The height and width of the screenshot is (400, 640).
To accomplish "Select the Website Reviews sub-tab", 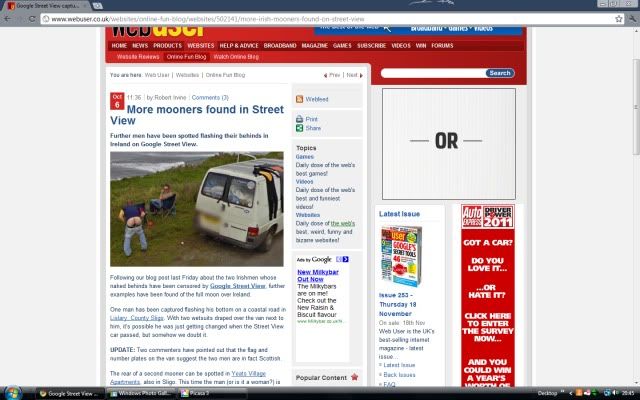I will point(138,57).
